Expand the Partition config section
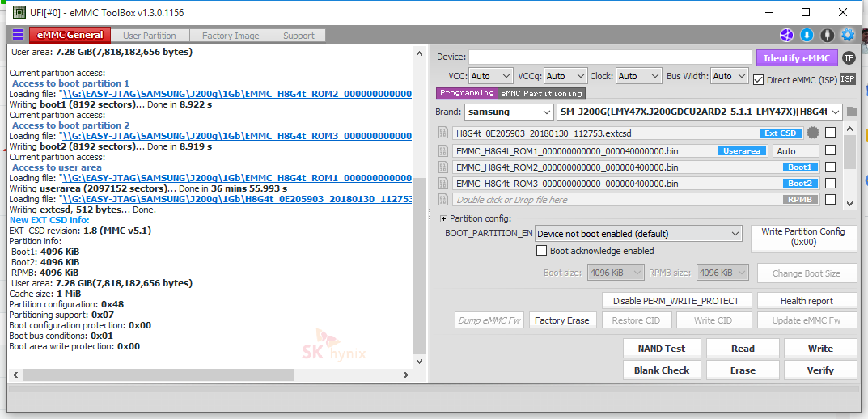The image size is (868, 419). (x=443, y=218)
